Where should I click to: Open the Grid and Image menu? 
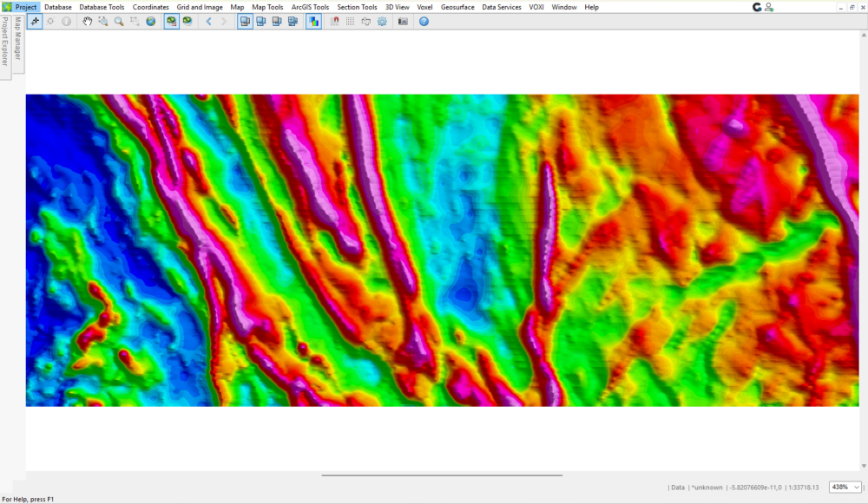[x=200, y=7]
